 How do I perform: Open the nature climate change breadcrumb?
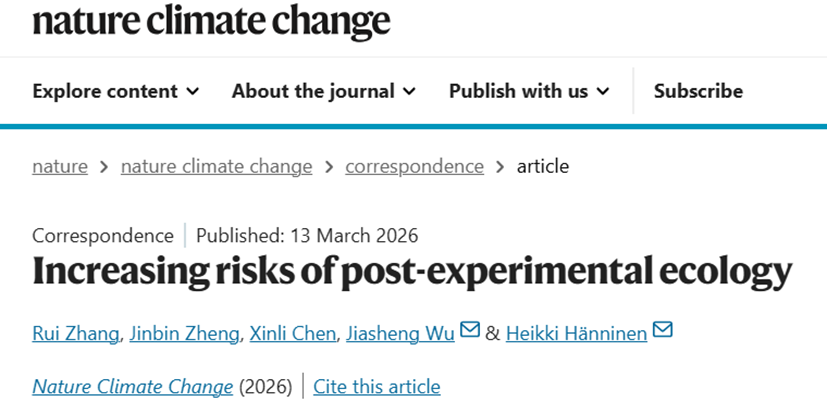coord(216,166)
